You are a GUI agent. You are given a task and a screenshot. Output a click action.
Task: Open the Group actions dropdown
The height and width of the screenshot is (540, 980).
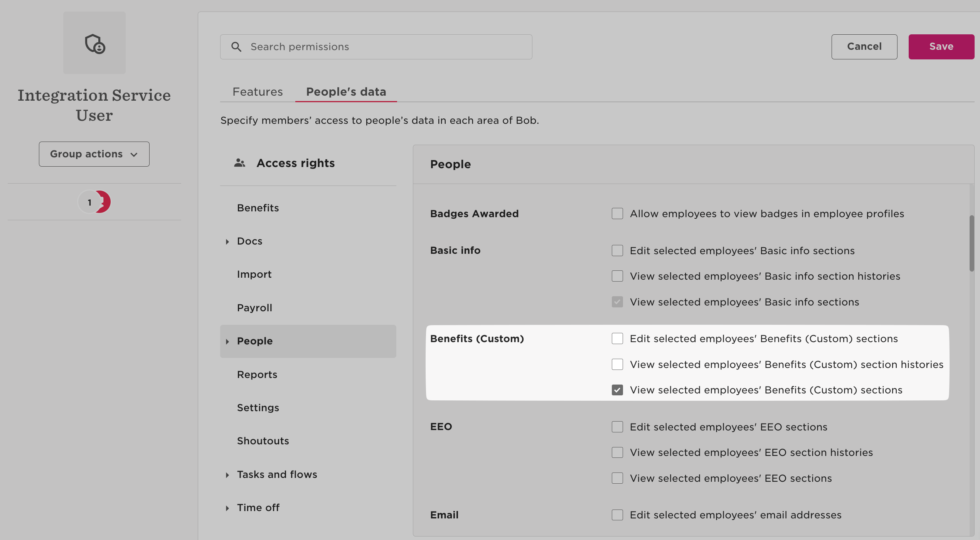[x=94, y=154]
